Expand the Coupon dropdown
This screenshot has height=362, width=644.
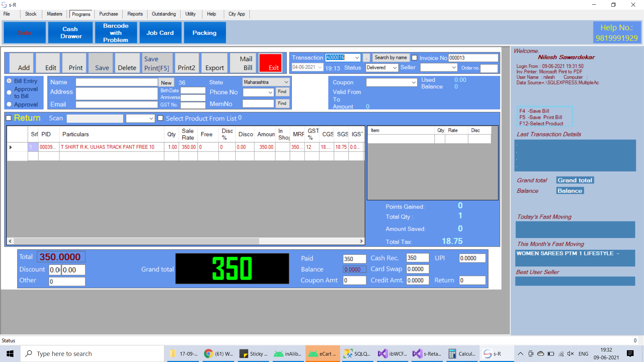pyautogui.click(x=413, y=82)
